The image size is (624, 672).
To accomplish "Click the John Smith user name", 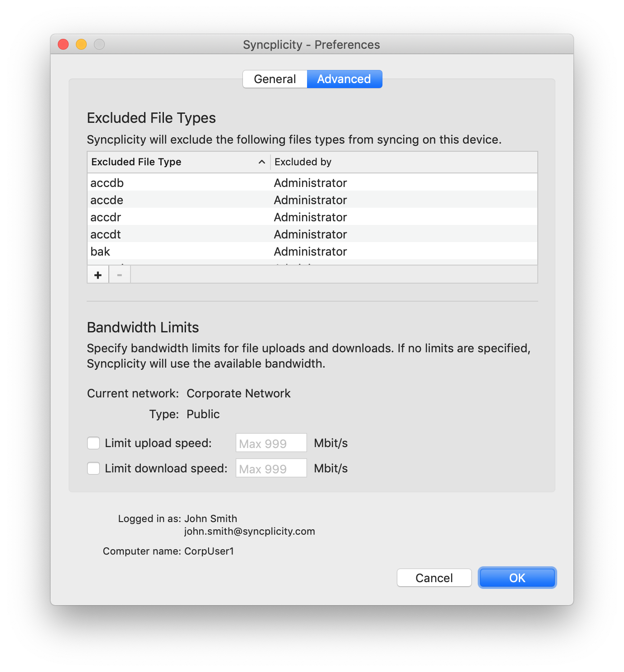I will [211, 518].
